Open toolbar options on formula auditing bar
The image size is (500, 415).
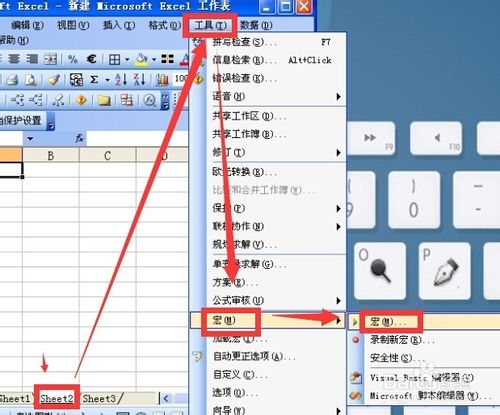[165, 101]
